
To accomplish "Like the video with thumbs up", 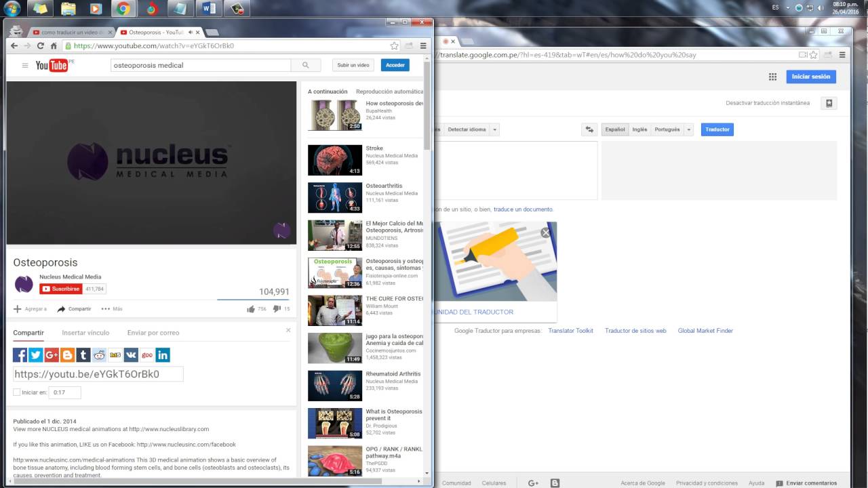I will coord(251,308).
